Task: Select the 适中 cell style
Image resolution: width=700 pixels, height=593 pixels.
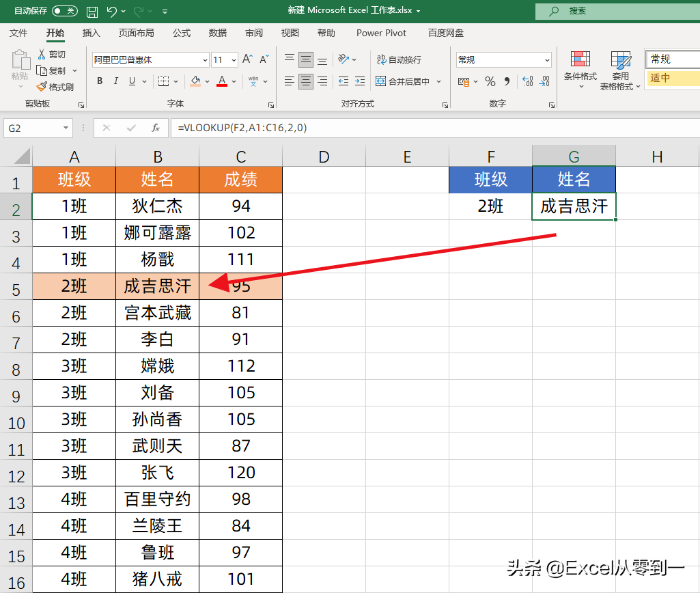Action: (673, 78)
